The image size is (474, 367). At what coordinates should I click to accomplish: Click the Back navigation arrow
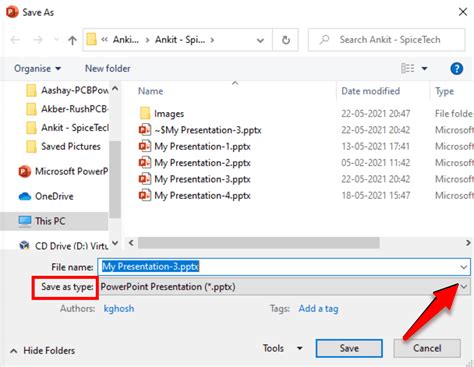coord(15,40)
